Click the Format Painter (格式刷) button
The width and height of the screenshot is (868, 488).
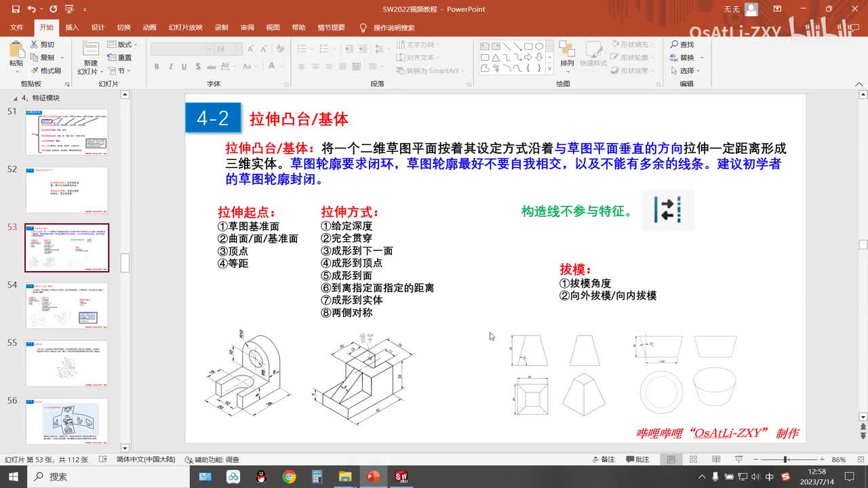45,70
